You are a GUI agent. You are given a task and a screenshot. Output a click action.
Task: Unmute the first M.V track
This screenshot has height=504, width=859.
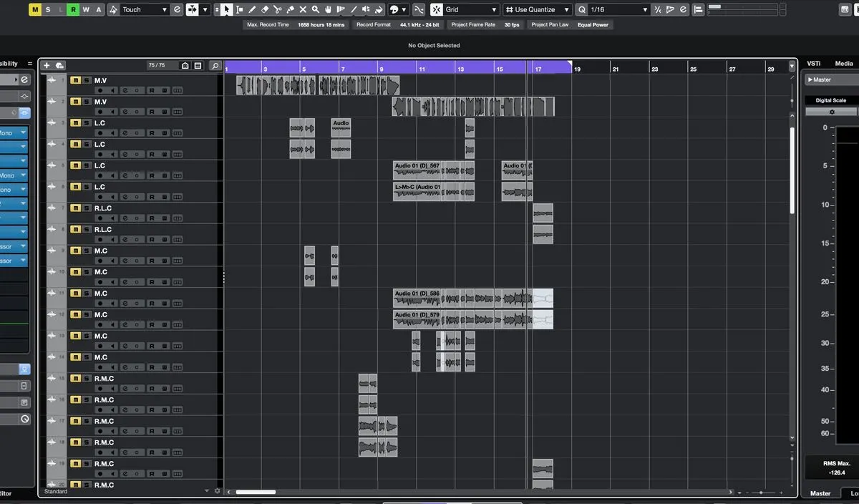[x=75, y=80]
